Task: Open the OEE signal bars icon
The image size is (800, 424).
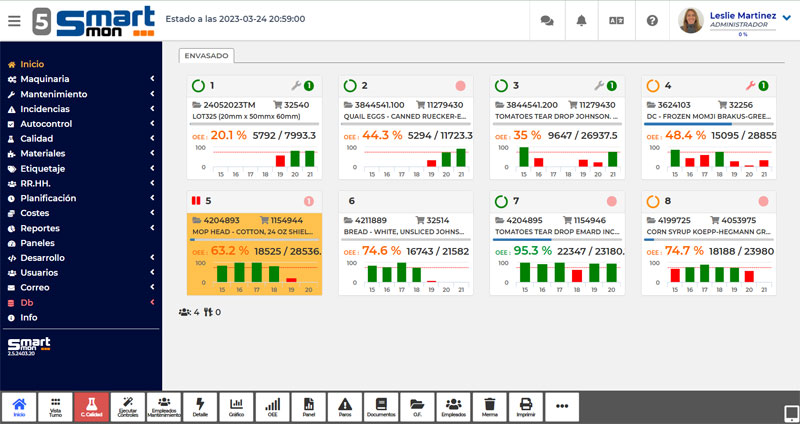Action: coord(272,406)
